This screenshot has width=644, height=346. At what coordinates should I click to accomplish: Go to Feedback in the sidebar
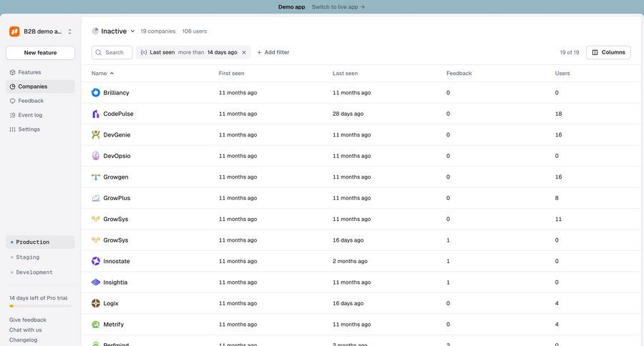click(x=40, y=101)
